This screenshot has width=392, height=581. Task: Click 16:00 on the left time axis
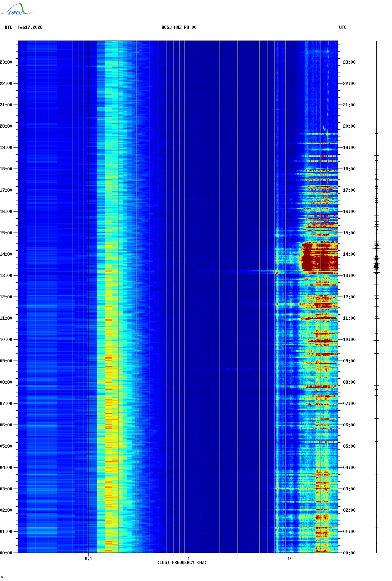tap(6, 212)
